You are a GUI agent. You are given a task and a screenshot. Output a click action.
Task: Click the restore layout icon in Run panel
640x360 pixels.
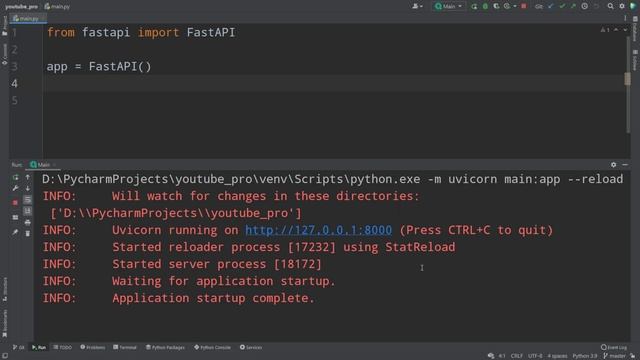16,218
